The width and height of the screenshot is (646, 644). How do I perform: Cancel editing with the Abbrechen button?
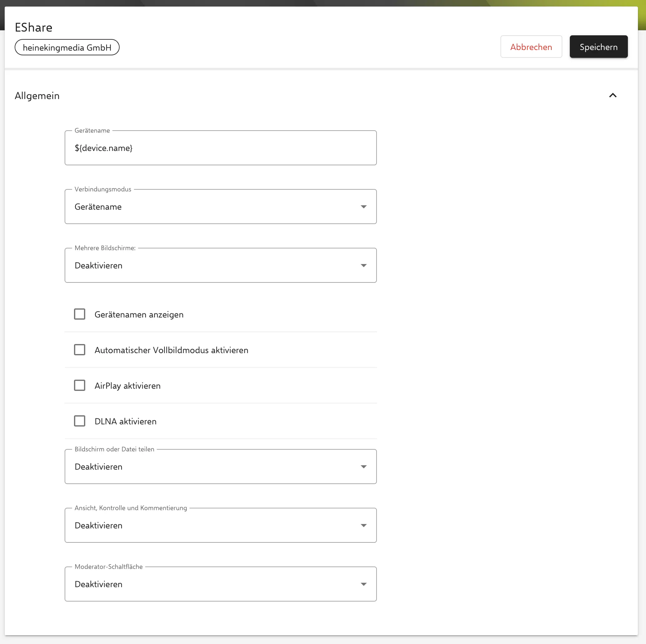pos(531,47)
